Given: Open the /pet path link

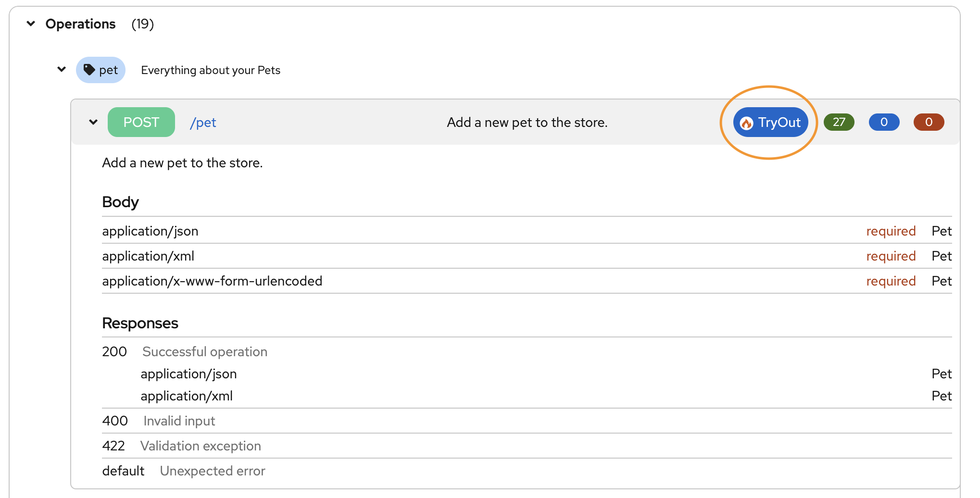Looking at the screenshot, I should click(x=203, y=123).
